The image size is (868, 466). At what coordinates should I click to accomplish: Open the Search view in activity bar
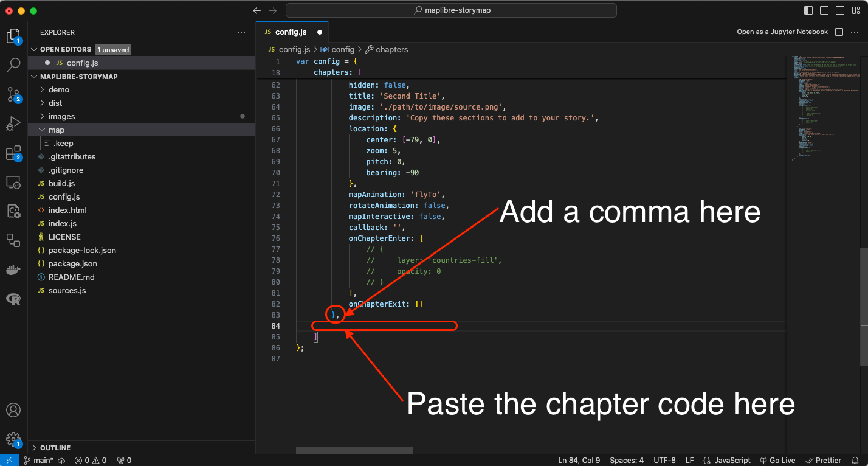(x=13, y=64)
